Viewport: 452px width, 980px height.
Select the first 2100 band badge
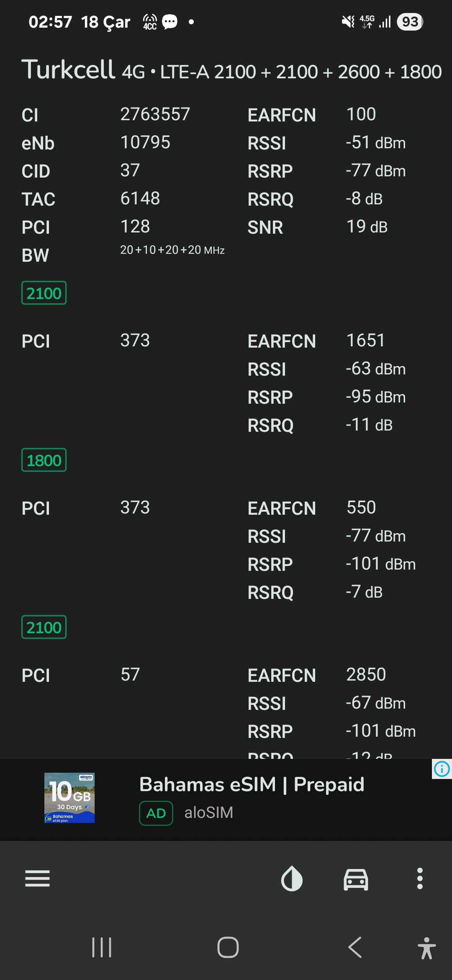pyautogui.click(x=44, y=293)
